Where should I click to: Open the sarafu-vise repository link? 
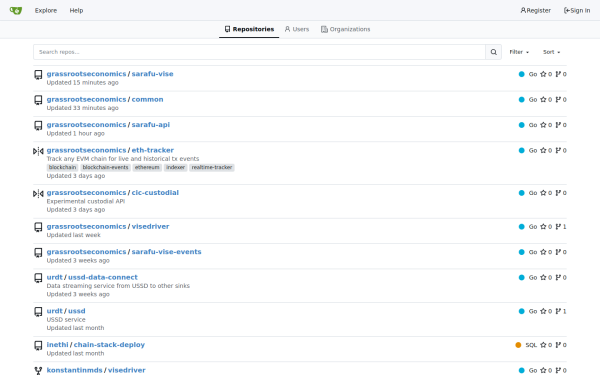152,74
